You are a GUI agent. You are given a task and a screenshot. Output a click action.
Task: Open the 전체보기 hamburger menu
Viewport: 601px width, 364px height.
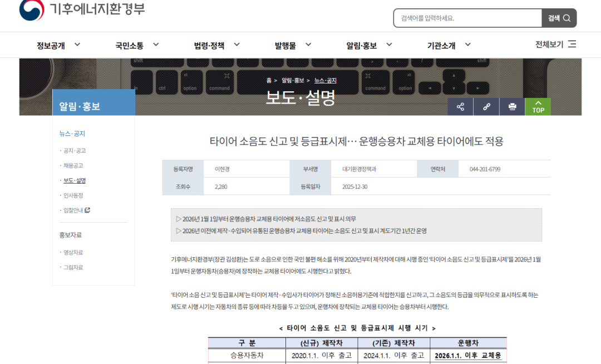[x=555, y=45]
